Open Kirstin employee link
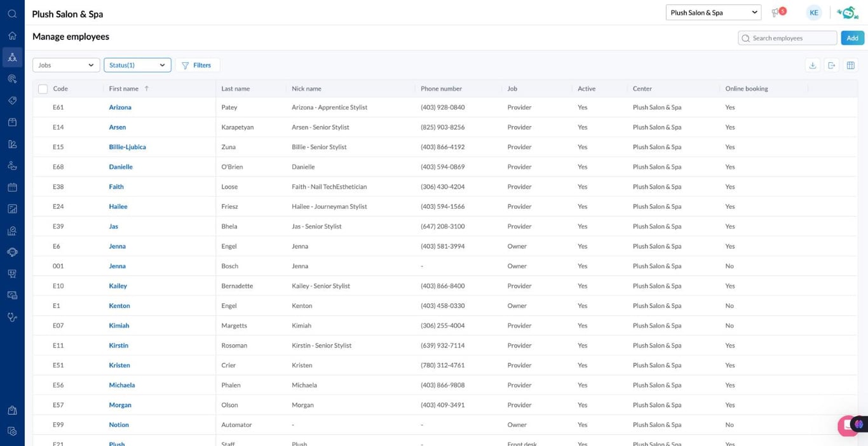 click(x=118, y=346)
